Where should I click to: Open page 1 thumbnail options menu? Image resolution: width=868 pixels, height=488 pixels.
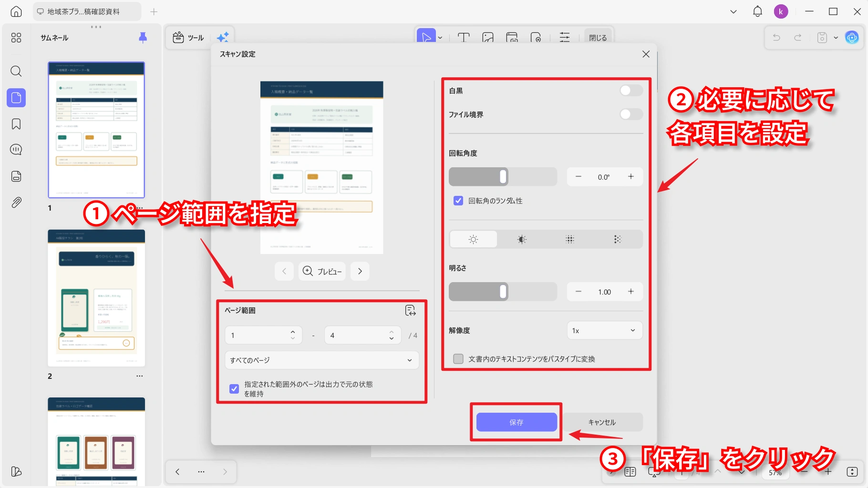coord(139,208)
